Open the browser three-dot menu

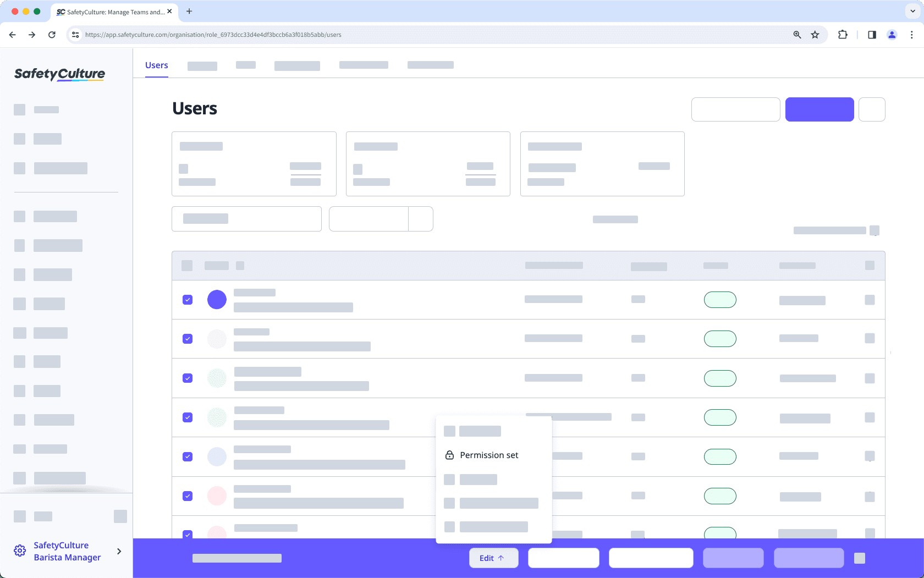[912, 35]
